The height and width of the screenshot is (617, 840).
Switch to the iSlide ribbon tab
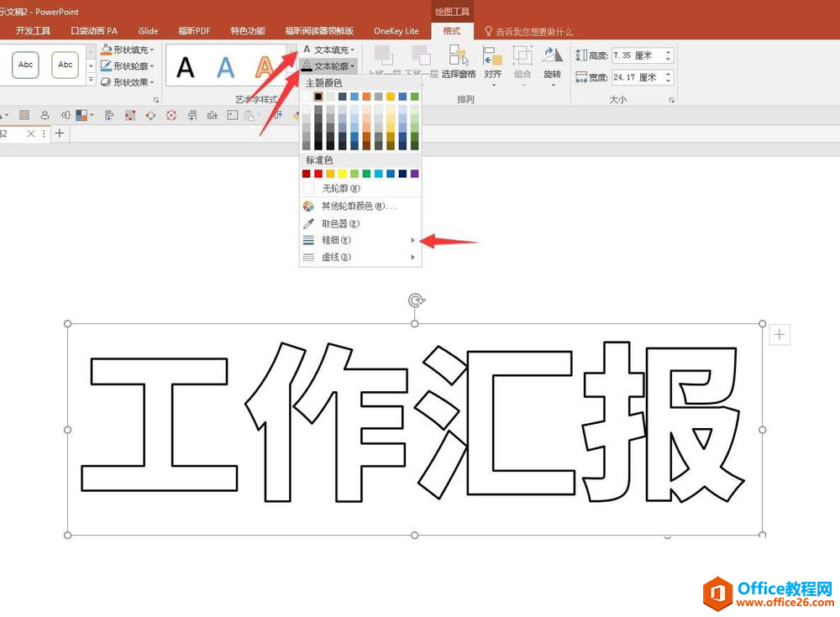[x=148, y=31]
